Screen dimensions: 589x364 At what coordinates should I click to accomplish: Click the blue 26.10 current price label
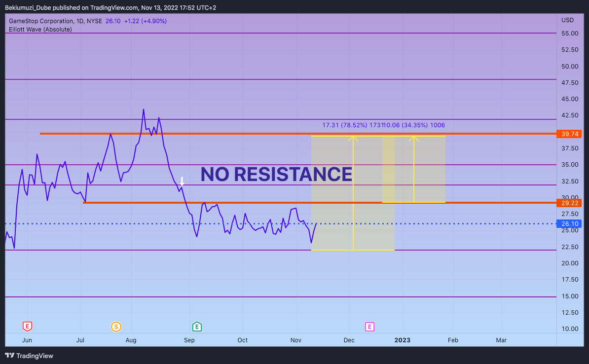tap(569, 224)
